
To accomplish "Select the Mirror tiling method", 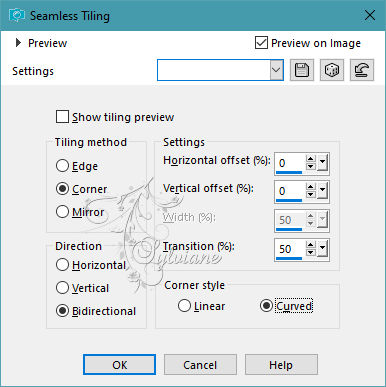I will (x=62, y=212).
